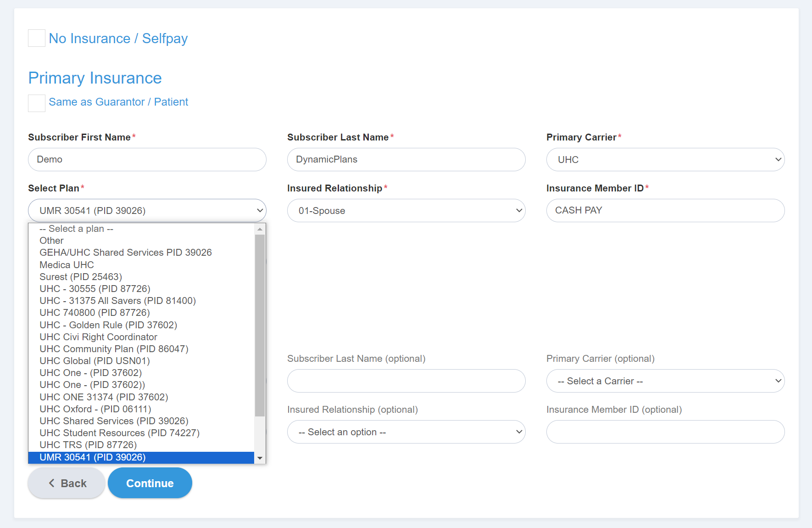Collapse the Select Plan dropdown
812x528 pixels.
(x=147, y=210)
